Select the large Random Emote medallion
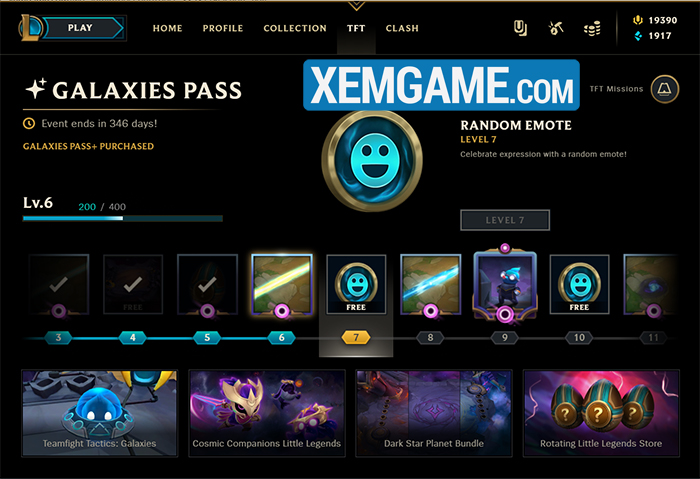 372,161
